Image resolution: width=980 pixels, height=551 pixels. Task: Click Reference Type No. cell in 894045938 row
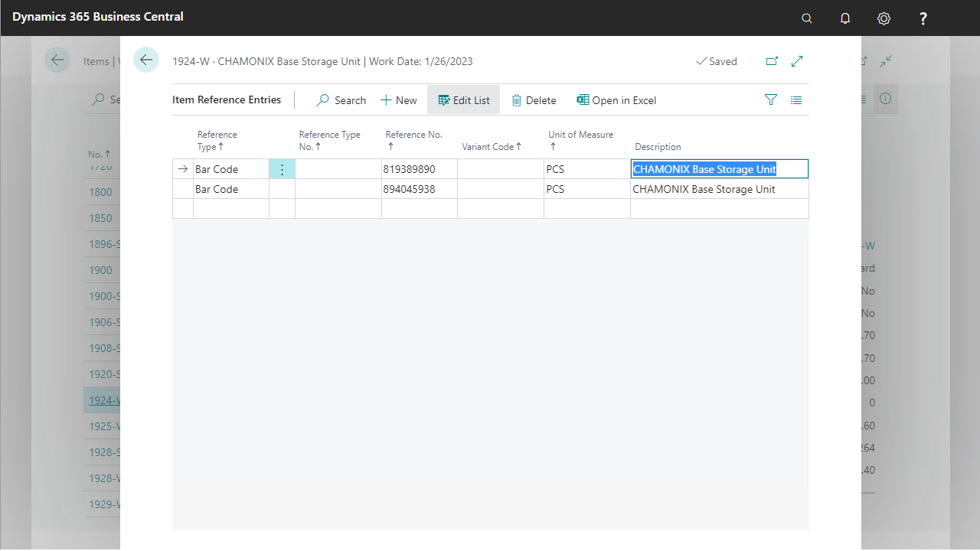(338, 189)
